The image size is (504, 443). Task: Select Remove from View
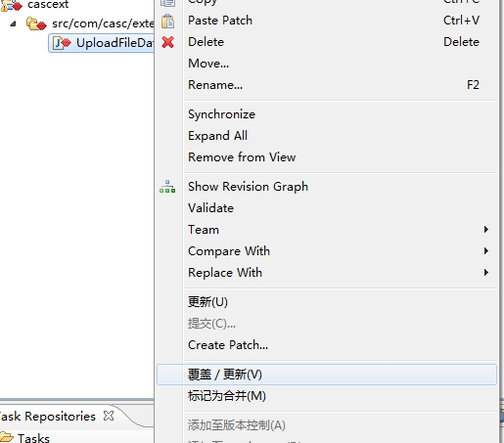pos(327,157)
